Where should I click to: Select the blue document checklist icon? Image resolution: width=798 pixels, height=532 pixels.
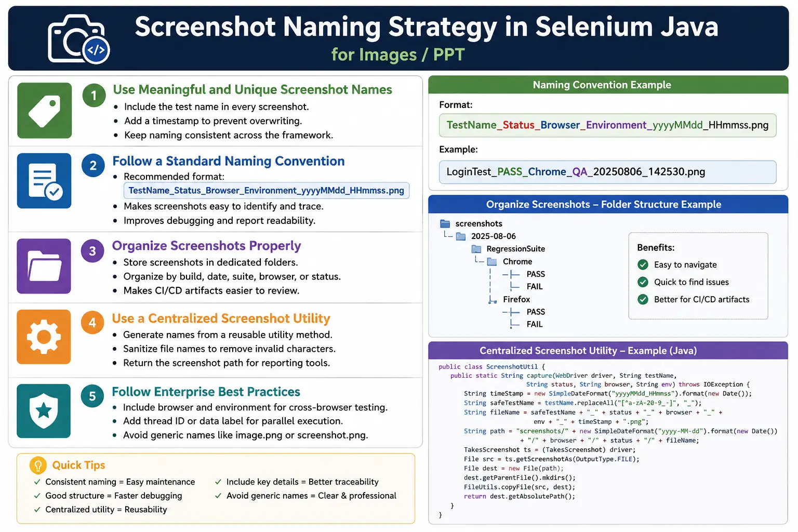click(44, 181)
